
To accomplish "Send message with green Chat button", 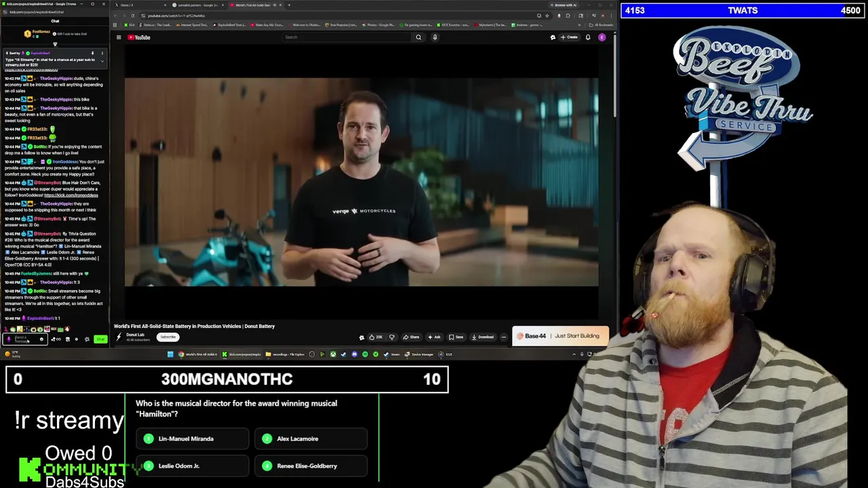I will (x=100, y=339).
